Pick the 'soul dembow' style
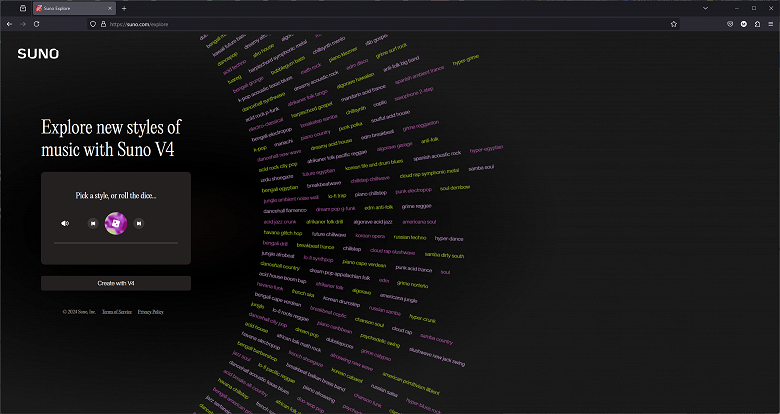 [x=455, y=188]
